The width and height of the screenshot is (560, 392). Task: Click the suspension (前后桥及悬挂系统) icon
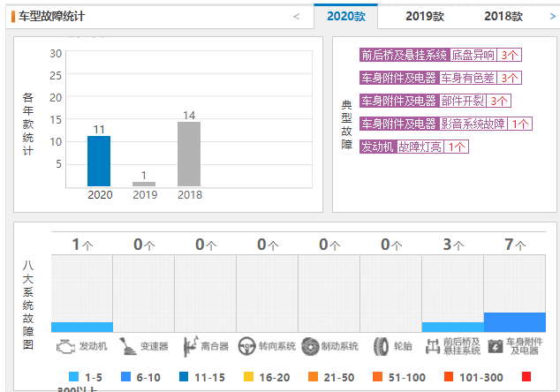tap(433, 346)
